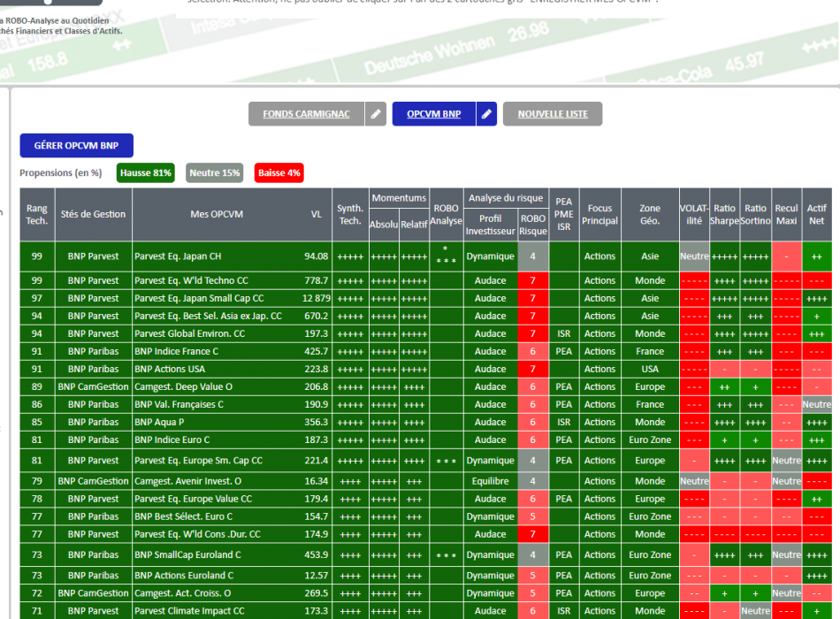840x619 pixels.
Task: Open fund Parvest Eq. Europe Sm. Cap CC
Action: point(199,461)
